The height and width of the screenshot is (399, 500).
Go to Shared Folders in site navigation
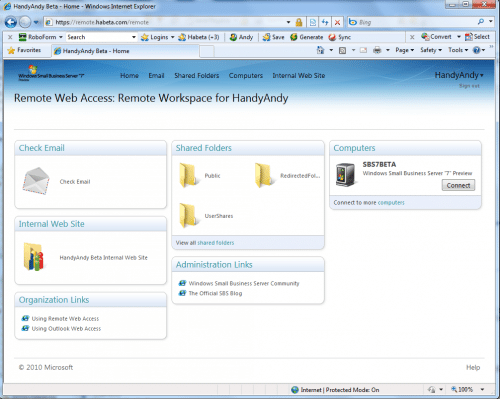click(x=197, y=76)
